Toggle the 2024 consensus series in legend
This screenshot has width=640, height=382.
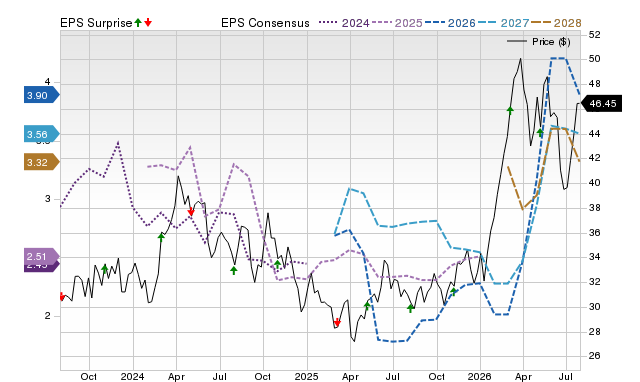pyautogui.click(x=344, y=23)
